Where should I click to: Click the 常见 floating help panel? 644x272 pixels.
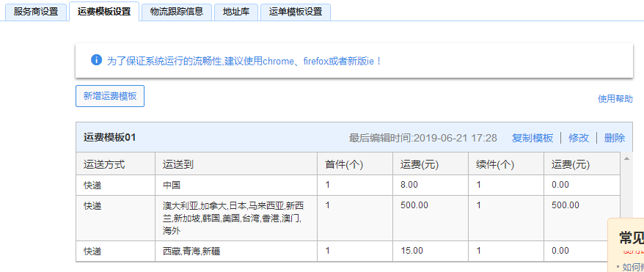click(x=626, y=245)
